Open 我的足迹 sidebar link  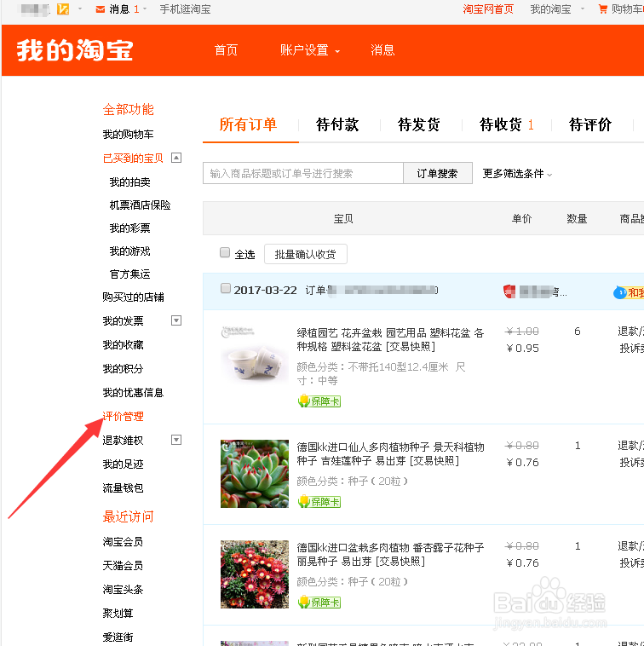124,464
